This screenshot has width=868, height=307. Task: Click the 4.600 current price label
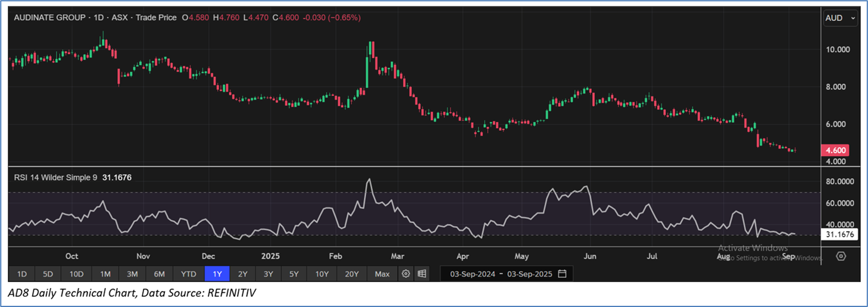(836, 151)
